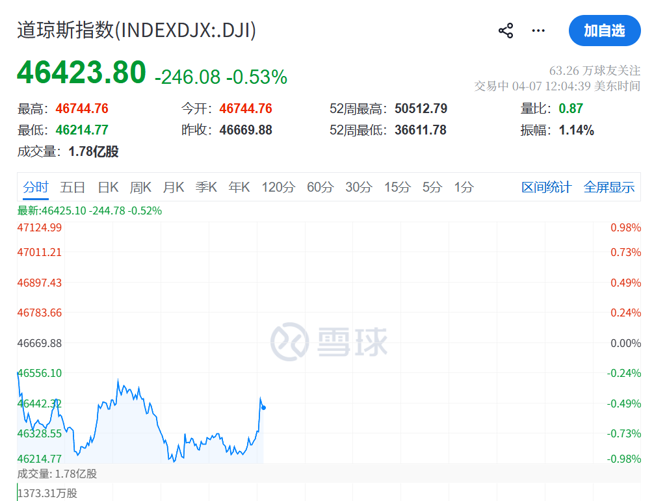The width and height of the screenshot is (667, 501).
Task: Select the 分时 chart tab
Action: pyautogui.click(x=36, y=187)
